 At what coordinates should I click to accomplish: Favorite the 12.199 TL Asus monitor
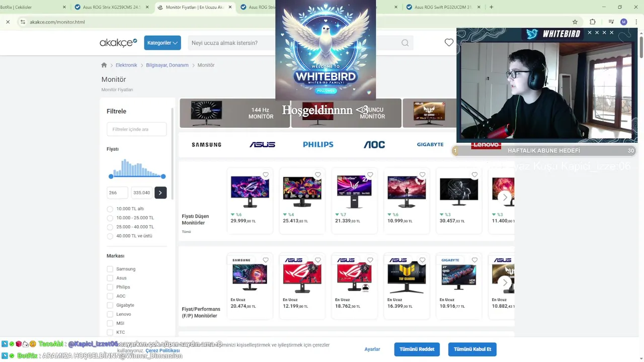click(x=318, y=260)
